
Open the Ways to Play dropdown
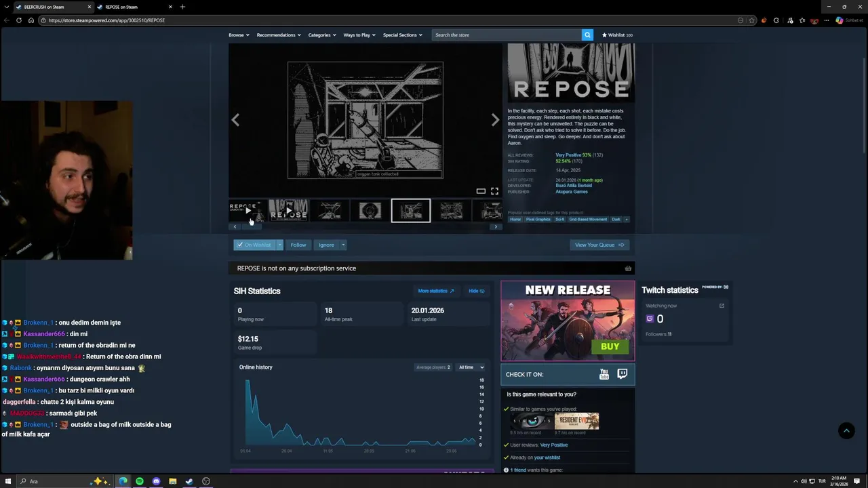tap(359, 35)
